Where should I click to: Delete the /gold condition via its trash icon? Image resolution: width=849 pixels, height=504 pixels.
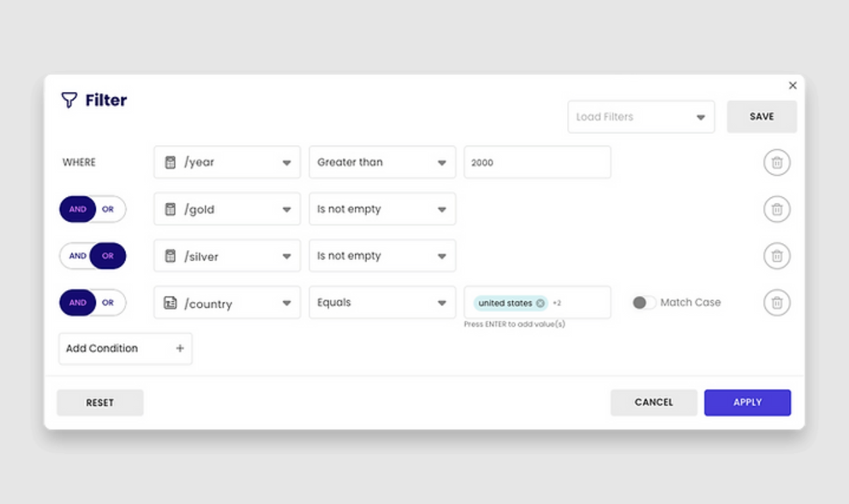pyautogui.click(x=777, y=209)
